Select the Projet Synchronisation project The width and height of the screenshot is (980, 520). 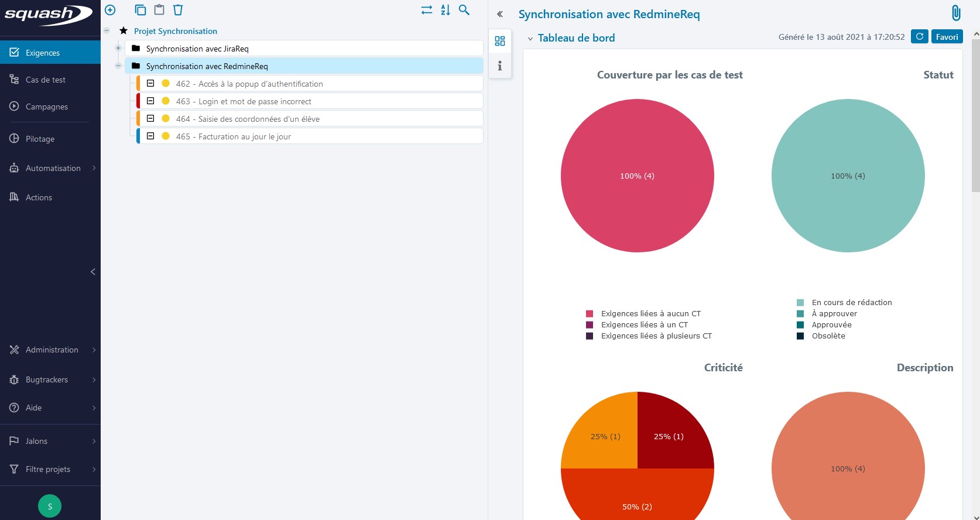click(x=176, y=31)
